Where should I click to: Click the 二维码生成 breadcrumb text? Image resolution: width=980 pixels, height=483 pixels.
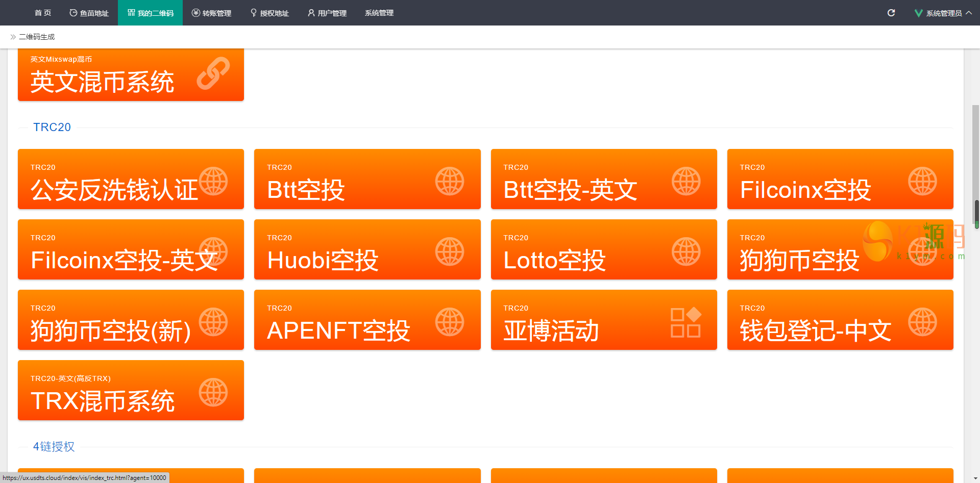click(37, 37)
